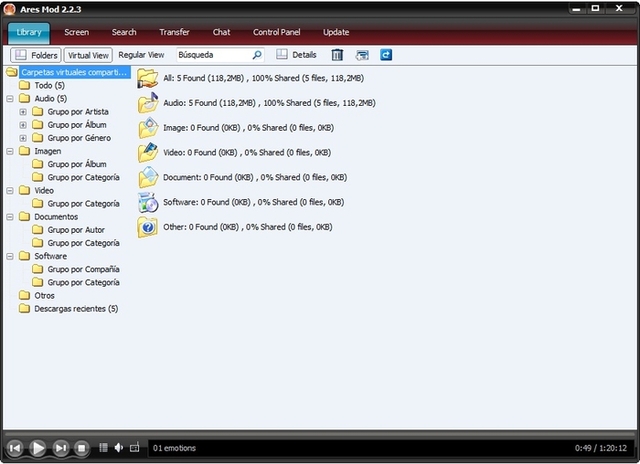
Task: Open the playlist icon in player bar
Action: coord(104,448)
